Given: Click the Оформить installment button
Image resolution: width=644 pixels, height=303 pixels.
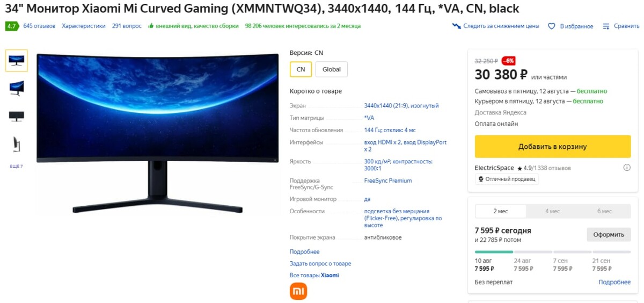Looking at the screenshot, I should pos(609,234).
